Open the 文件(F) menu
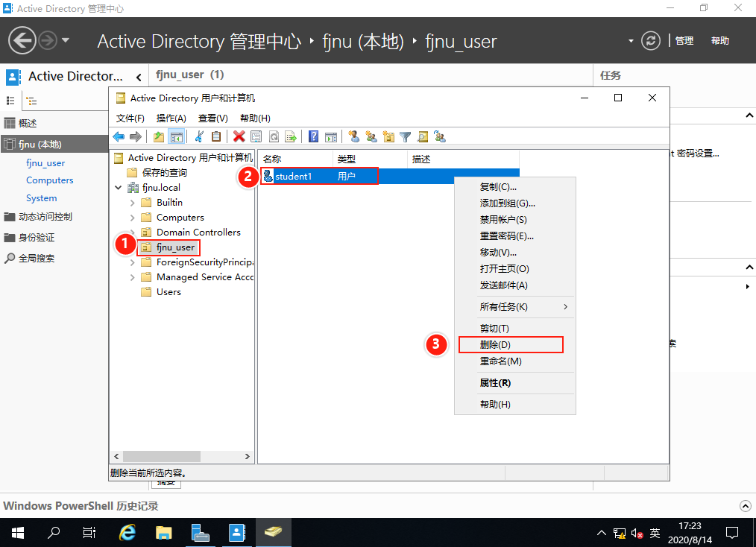The width and height of the screenshot is (756, 547). [x=130, y=118]
